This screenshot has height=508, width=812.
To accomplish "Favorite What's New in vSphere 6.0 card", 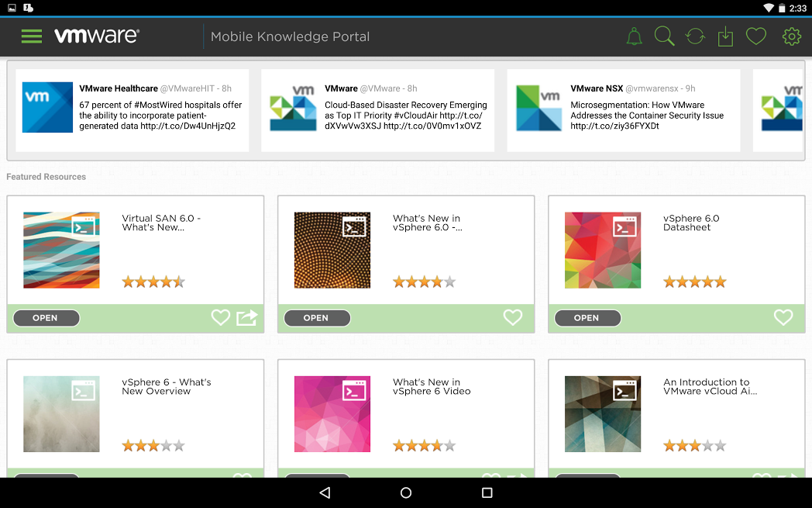I will 513,317.
